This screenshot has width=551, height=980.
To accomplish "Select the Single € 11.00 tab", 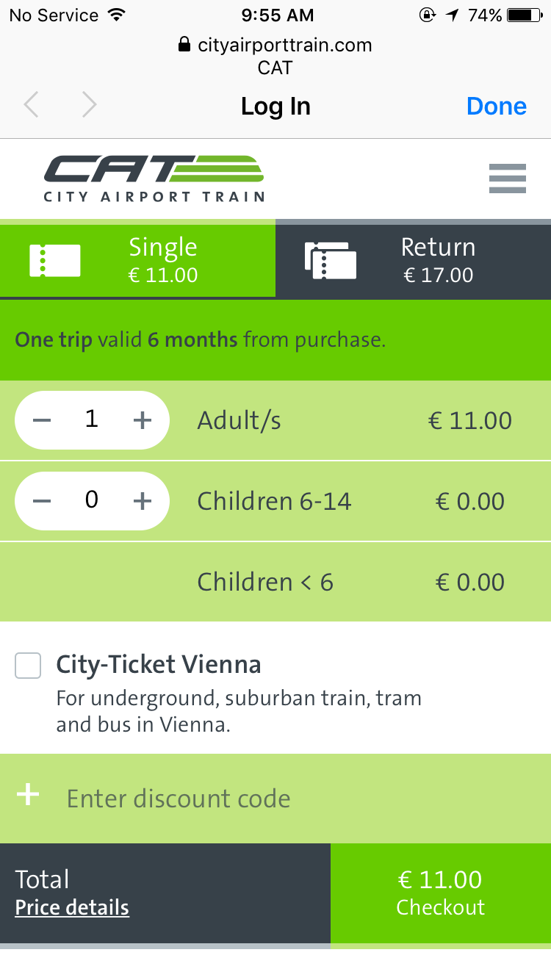I will 163,260.
